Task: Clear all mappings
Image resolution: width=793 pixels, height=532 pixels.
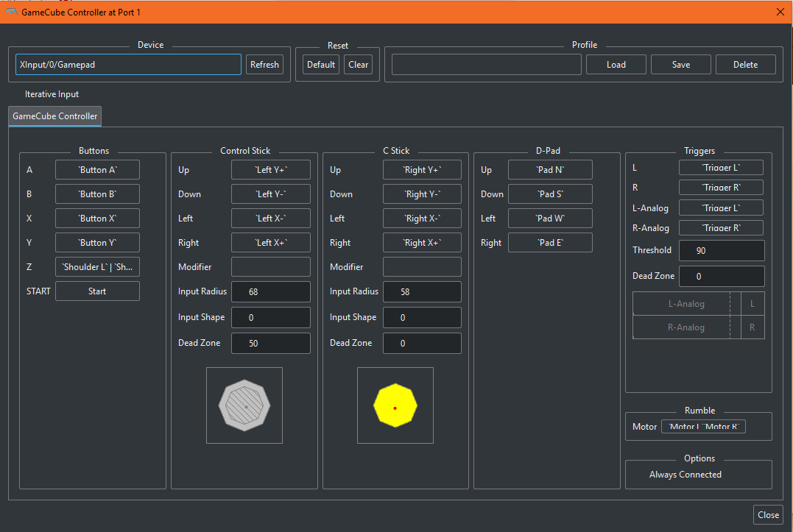Action: [358, 65]
